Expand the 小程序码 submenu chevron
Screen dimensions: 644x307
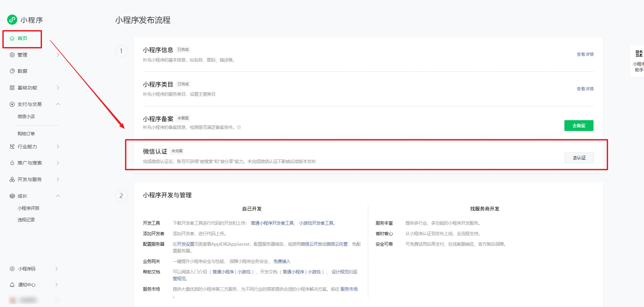[x=57, y=269]
